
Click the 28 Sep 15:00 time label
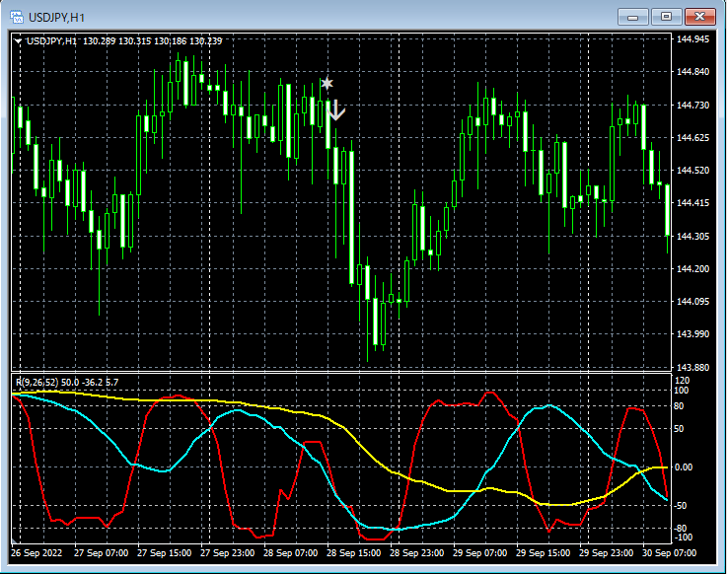[x=355, y=554]
